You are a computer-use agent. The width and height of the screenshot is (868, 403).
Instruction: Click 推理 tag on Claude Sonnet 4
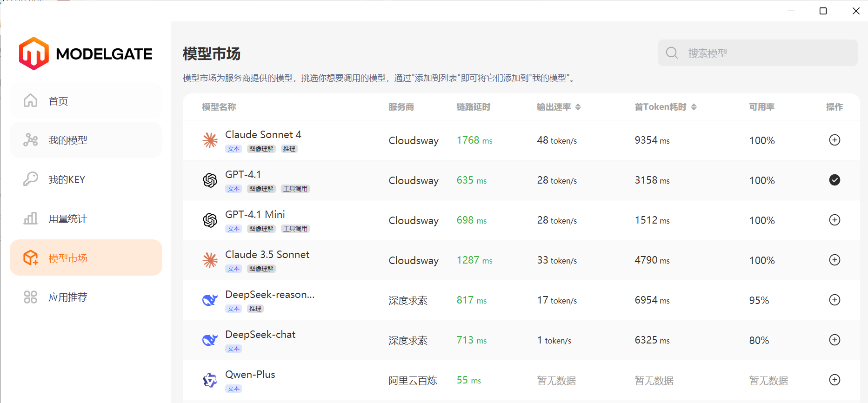(x=289, y=149)
